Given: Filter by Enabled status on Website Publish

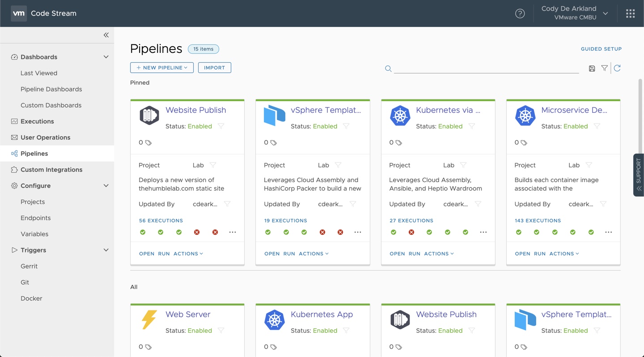Looking at the screenshot, I should [221, 126].
